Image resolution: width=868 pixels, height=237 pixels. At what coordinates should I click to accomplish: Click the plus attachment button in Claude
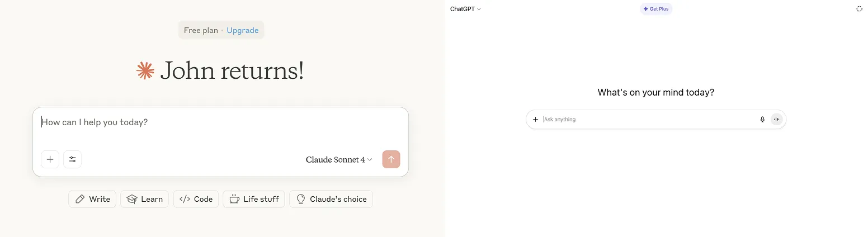pos(50,159)
